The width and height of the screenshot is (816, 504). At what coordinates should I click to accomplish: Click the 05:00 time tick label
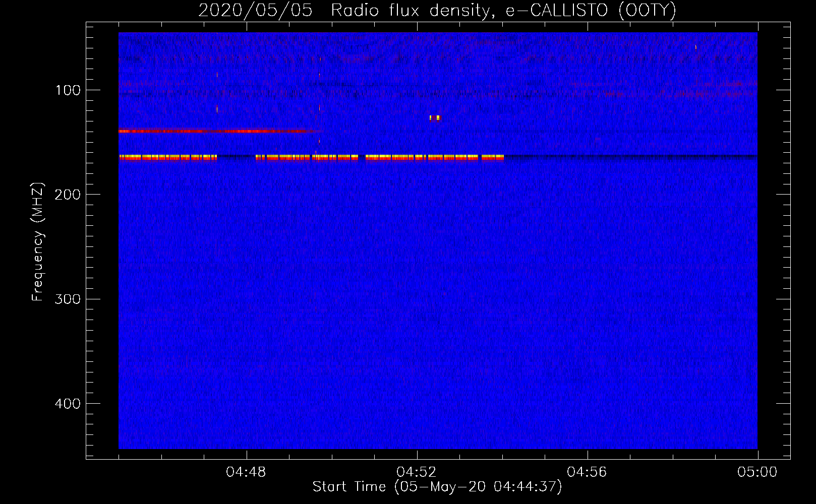[757, 472]
